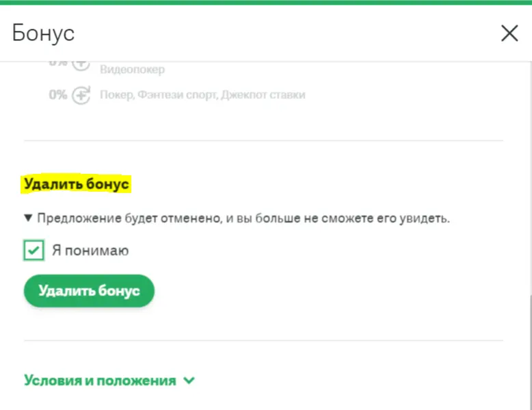Click the Предложение будет отменено warning text
Screen dimensions: 532x410
tap(243, 219)
